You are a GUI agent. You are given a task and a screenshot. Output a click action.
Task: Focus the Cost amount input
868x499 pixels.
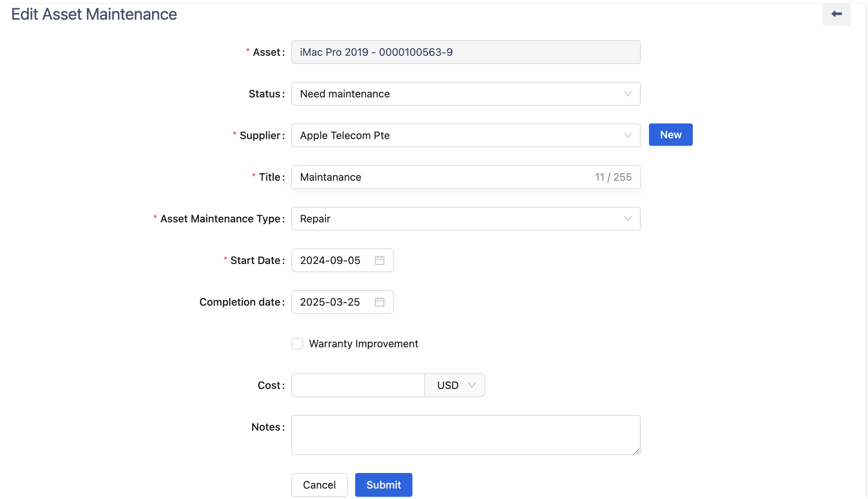[x=358, y=385]
